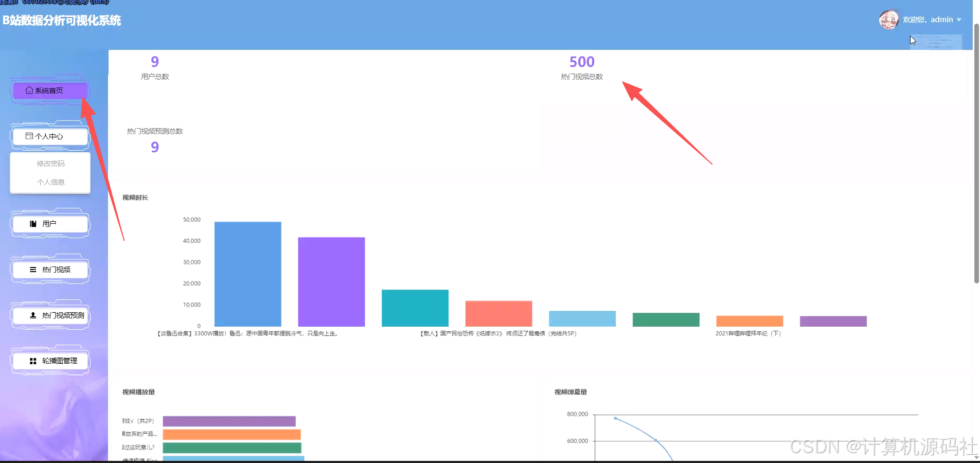Click the 谈鲁迅合集 axis label

coord(247,333)
